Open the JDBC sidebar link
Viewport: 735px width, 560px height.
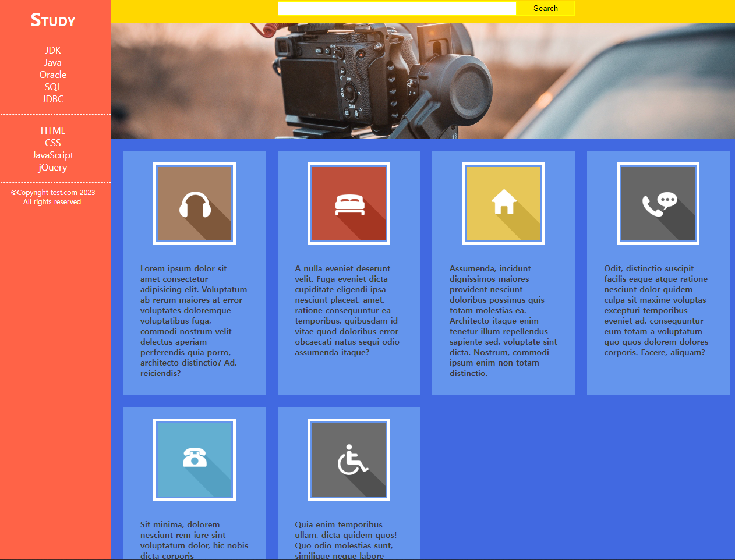tap(53, 99)
